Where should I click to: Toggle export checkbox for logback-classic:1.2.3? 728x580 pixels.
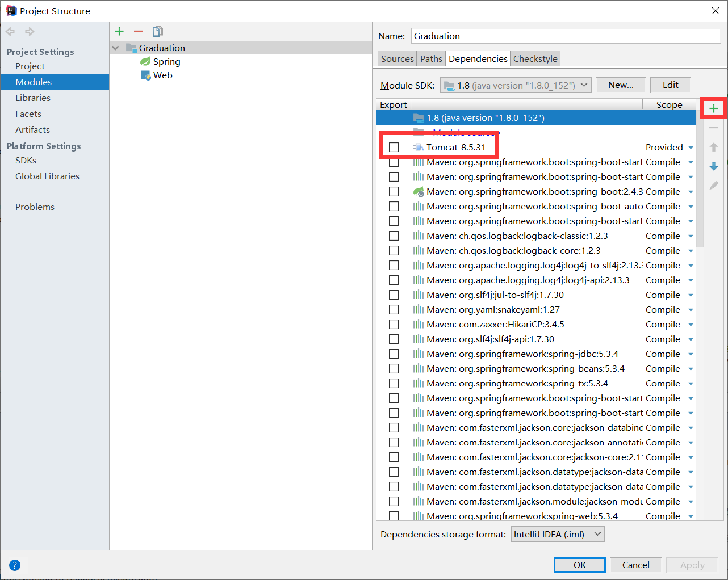(x=394, y=236)
